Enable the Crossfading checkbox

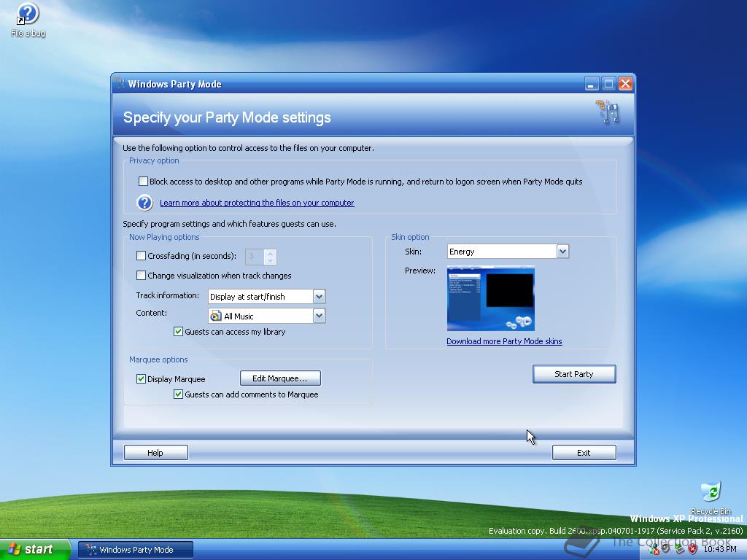[x=141, y=256]
